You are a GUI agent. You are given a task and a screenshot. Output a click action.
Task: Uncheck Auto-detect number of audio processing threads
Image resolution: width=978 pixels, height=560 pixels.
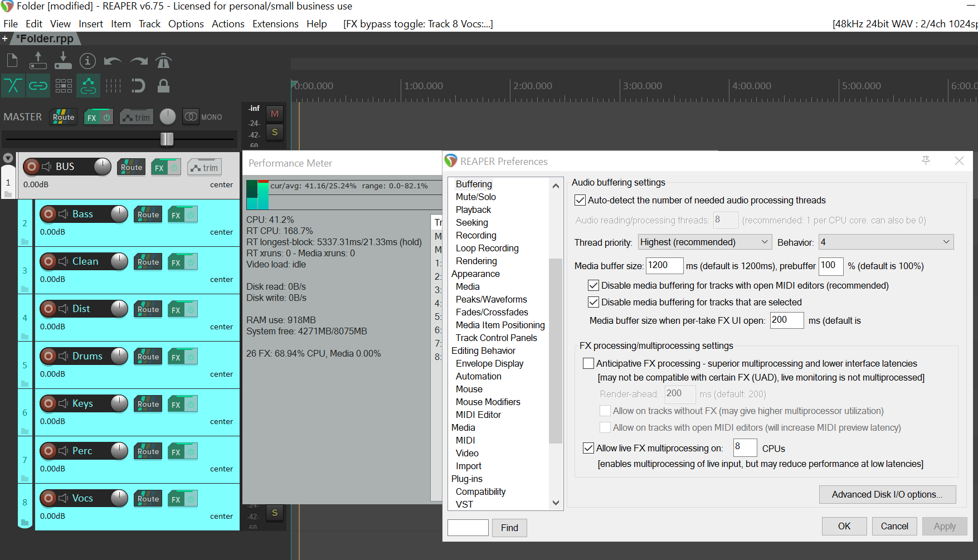click(x=580, y=200)
